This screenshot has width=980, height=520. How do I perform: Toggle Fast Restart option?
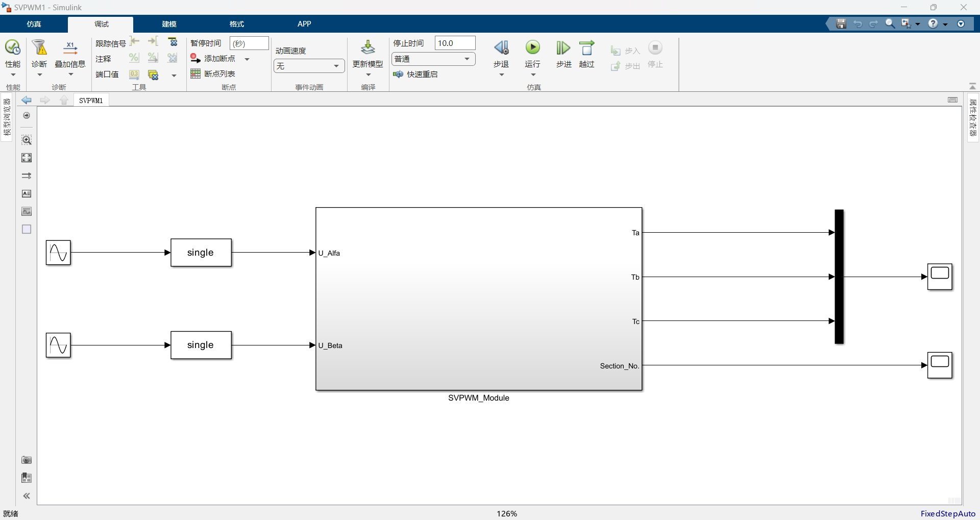tap(416, 75)
